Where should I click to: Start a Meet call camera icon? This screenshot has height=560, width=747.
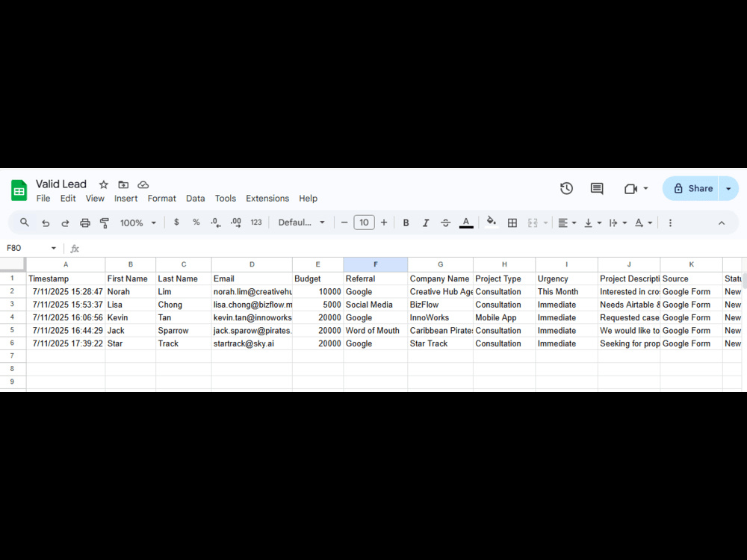630,189
